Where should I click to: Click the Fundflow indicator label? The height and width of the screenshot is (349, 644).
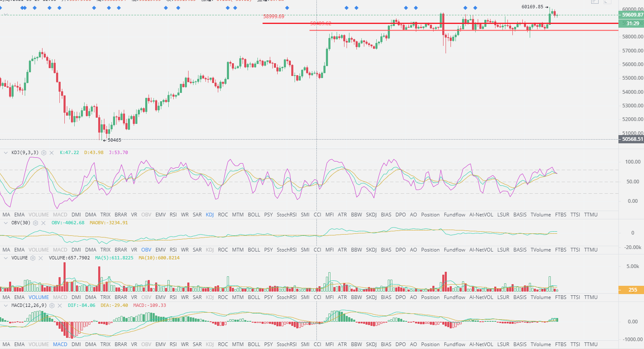tap(454, 214)
